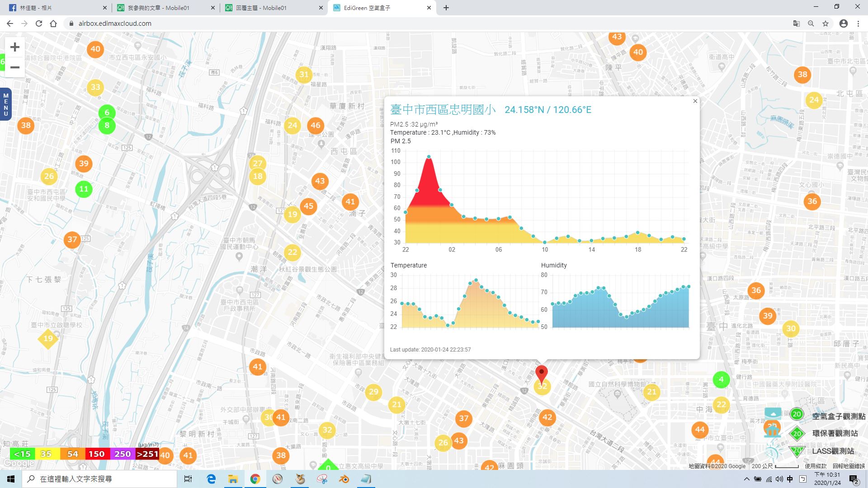Open the translate page icon
The width and height of the screenshot is (868, 488).
[797, 23]
